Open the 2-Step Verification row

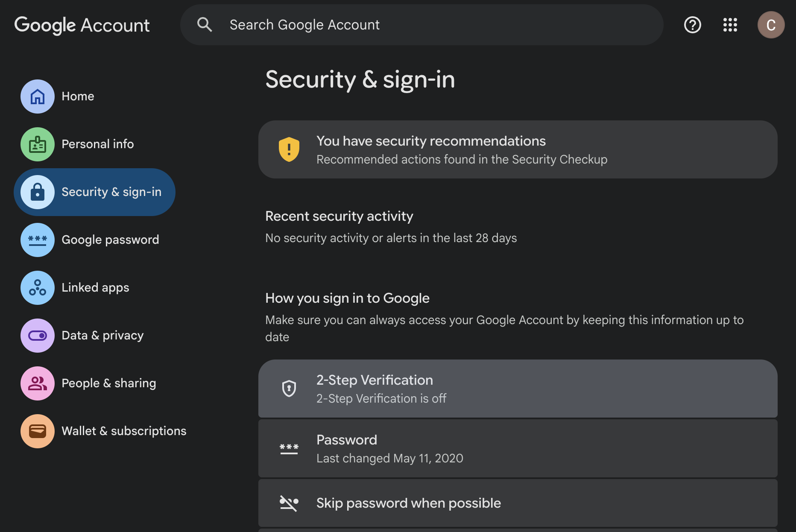(x=518, y=389)
